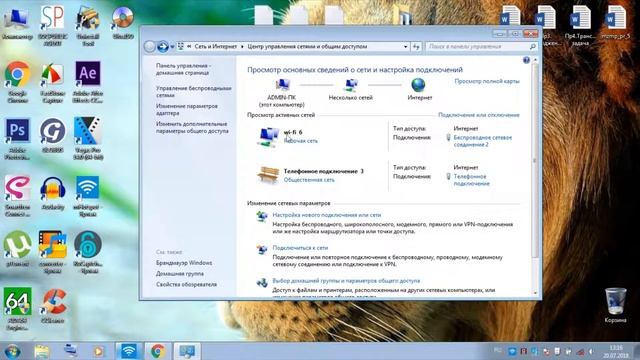The image size is (640, 360).
Task: Click Сеть и Интернет breadcrumb
Action: pos(216,47)
